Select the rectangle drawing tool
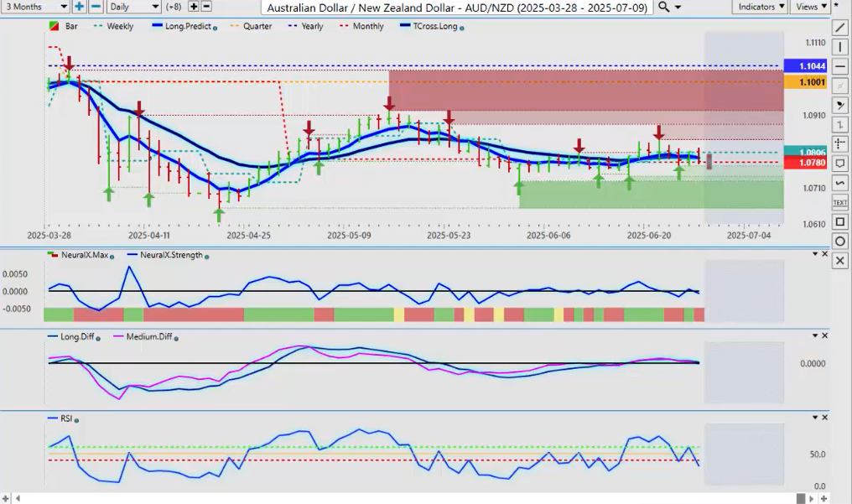Image resolution: width=852 pixels, height=504 pixels. pos(840,221)
